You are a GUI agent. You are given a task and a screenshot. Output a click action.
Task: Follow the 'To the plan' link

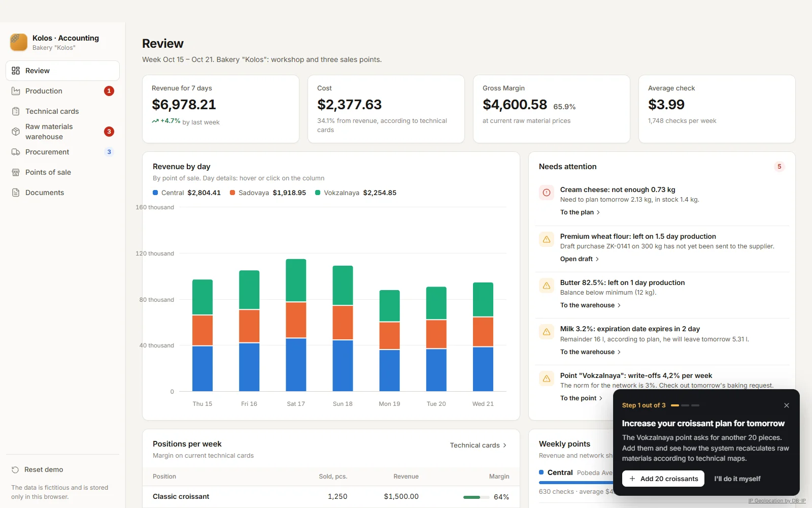click(580, 212)
